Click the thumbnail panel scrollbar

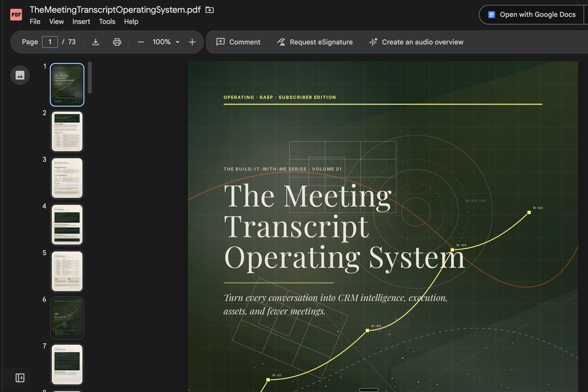point(90,78)
